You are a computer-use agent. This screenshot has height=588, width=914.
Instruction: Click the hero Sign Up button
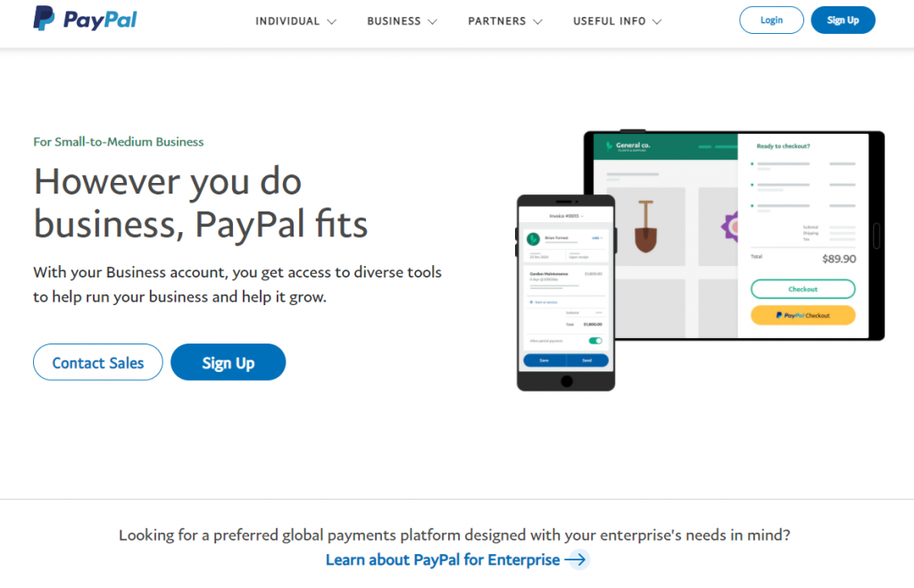(x=228, y=362)
